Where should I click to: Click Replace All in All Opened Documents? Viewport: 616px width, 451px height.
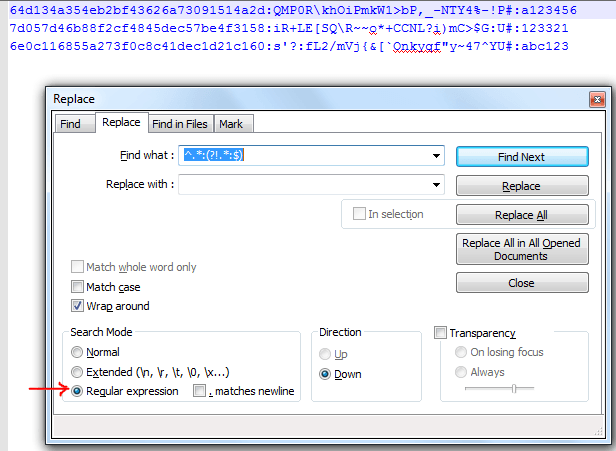point(520,249)
